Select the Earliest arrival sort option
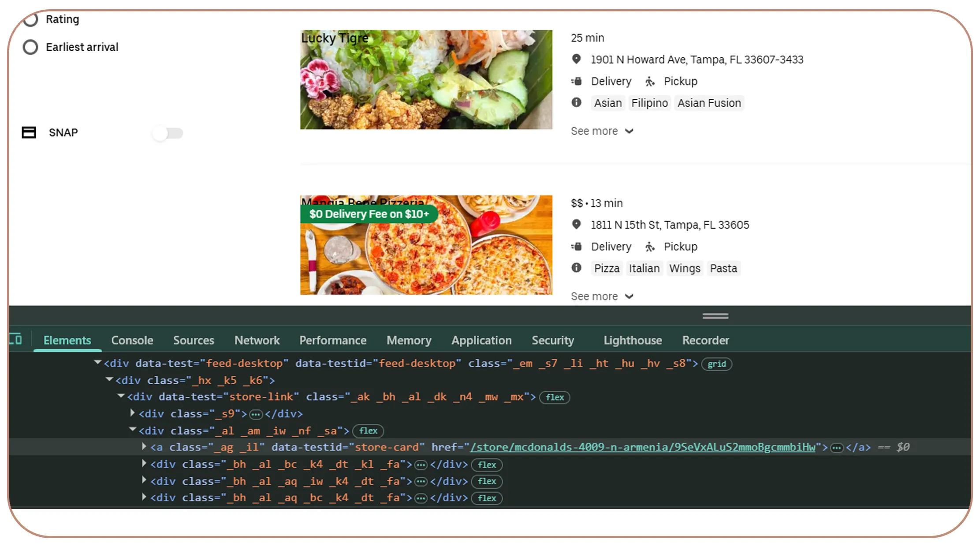The width and height of the screenshot is (980, 547). 30,47
